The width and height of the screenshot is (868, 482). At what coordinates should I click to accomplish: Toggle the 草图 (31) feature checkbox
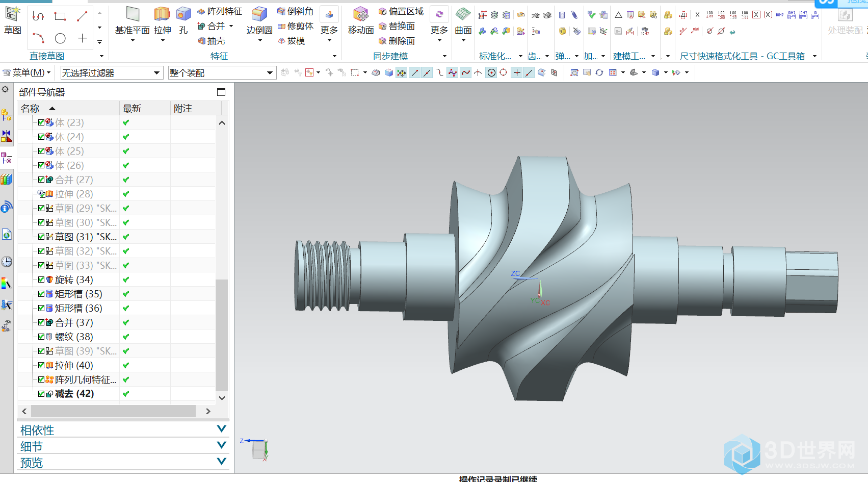coord(41,237)
